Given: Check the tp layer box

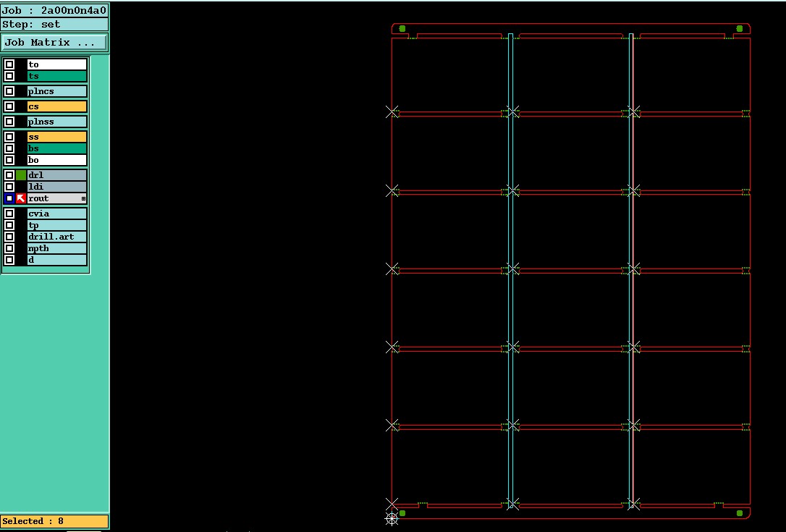Looking at the screenshot, I should [9, 225].
